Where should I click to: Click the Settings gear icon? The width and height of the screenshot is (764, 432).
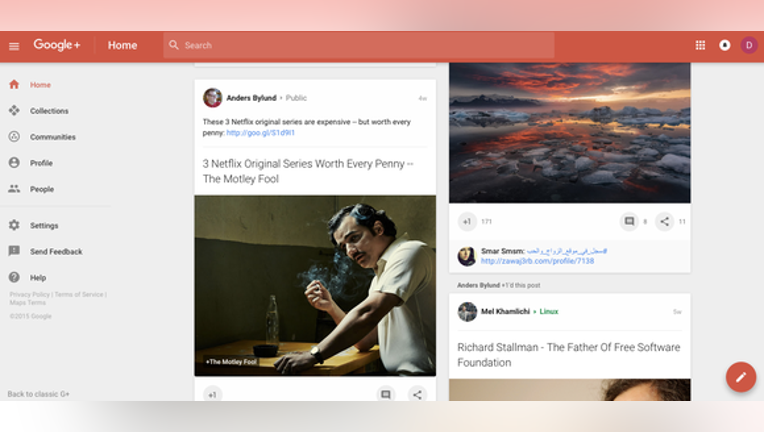14,225
